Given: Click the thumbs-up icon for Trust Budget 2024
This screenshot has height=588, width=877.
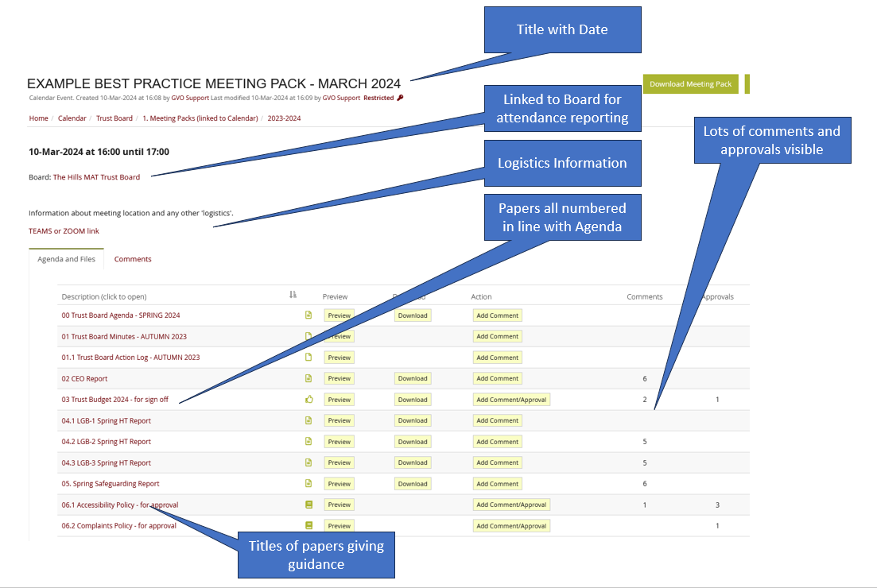Looking at the screenshot, I should (x=309, y=400).
